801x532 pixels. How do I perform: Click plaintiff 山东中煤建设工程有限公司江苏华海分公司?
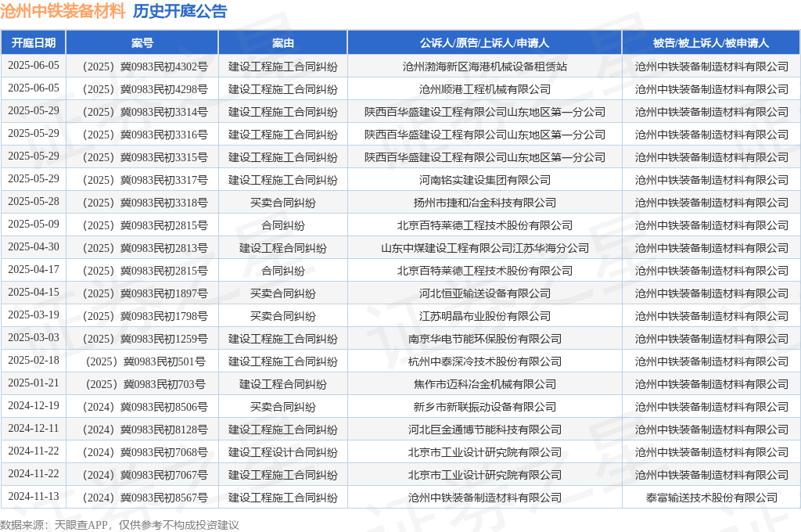tap(485, 248)
